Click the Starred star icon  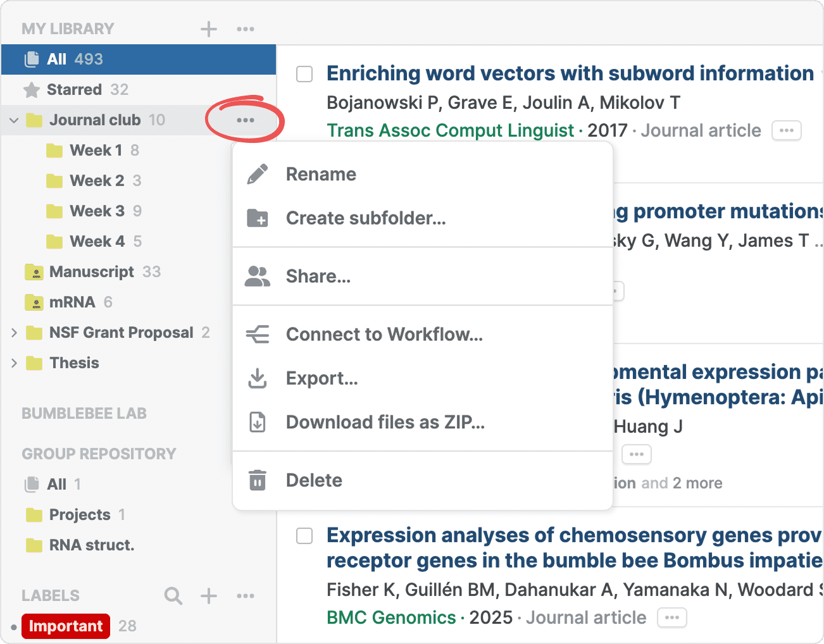31,90
